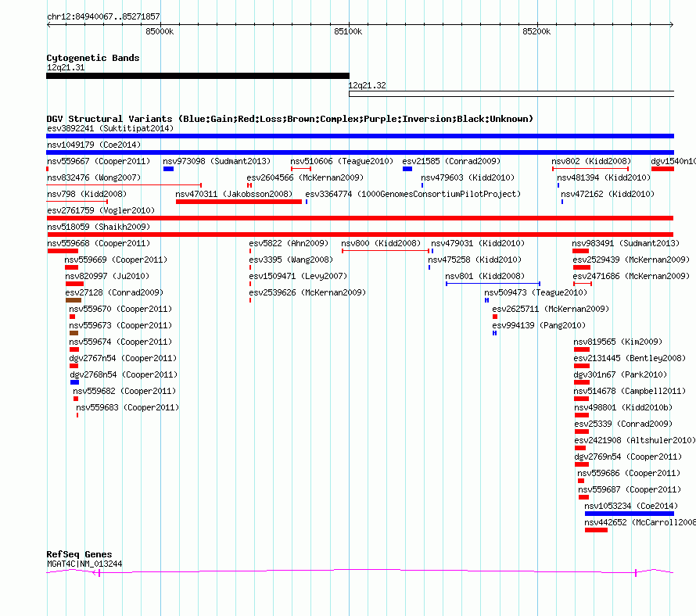Screen dimensions: 696x616
Task: Click the 12q21.32 white cytogenetic band bar
Action: (x=511, y=94)
